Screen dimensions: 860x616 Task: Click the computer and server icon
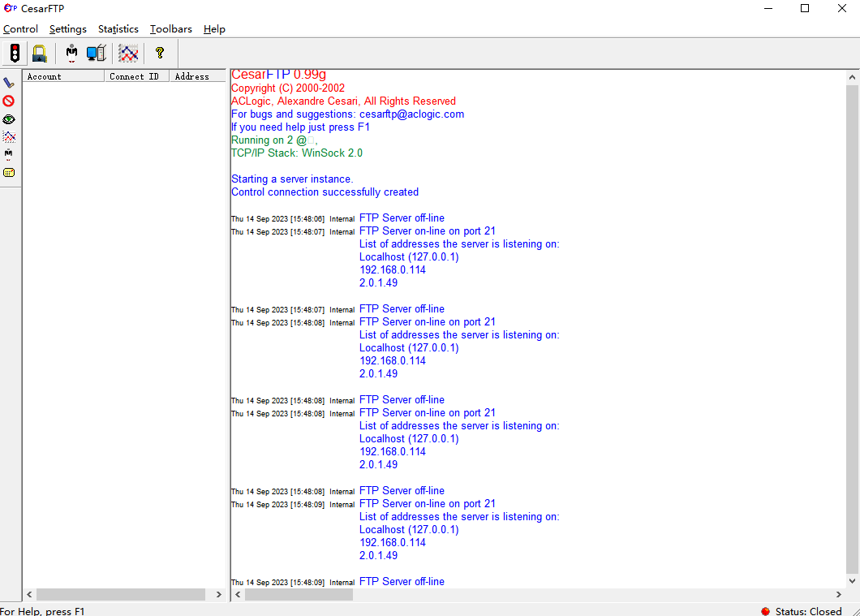coord(97,54)
